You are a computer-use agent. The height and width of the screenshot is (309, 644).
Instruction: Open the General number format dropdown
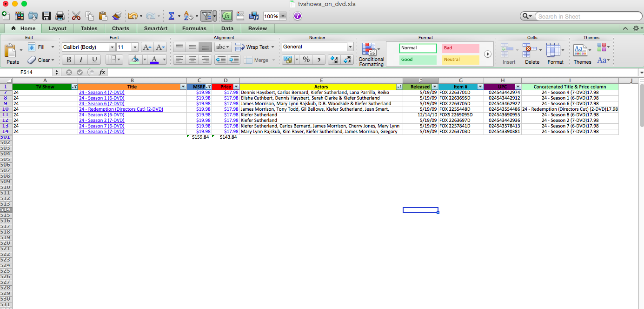[x=350, y=47]
